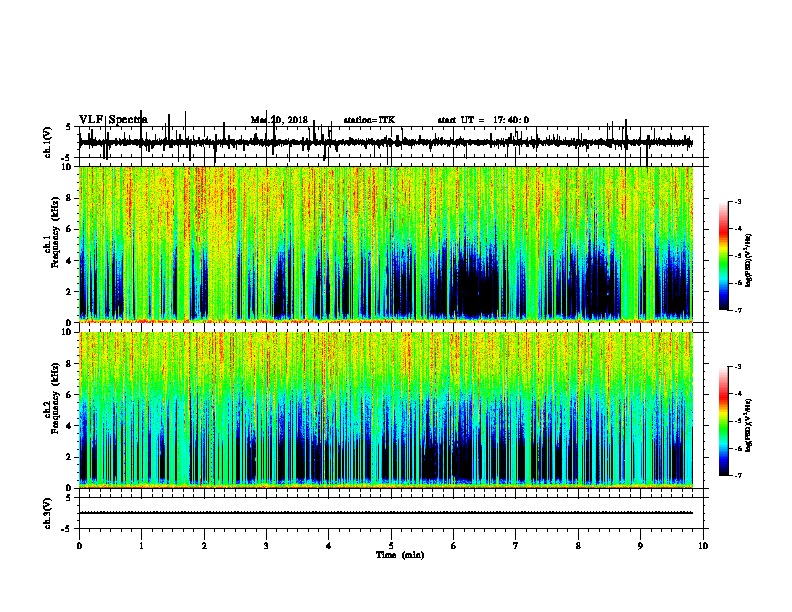This screenshot has width=792, height=612.
Task: Click time axis tick label "2"
Action: coord(204,546)
